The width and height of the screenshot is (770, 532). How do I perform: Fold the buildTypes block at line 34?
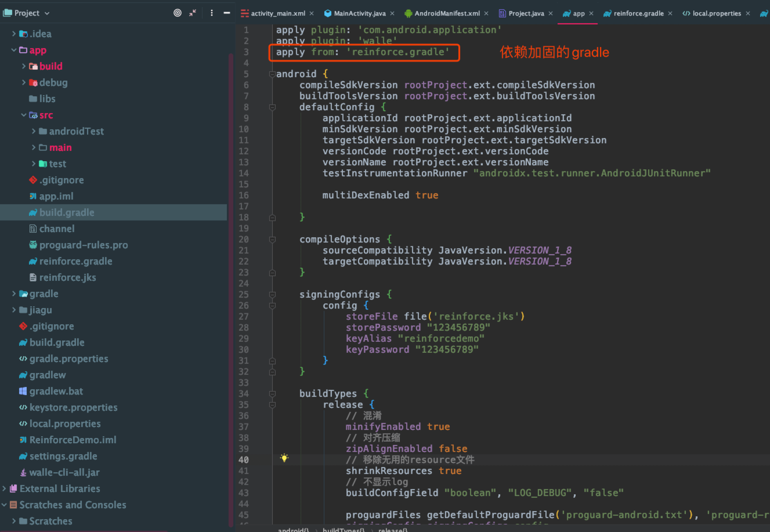[x=272, y=394]
